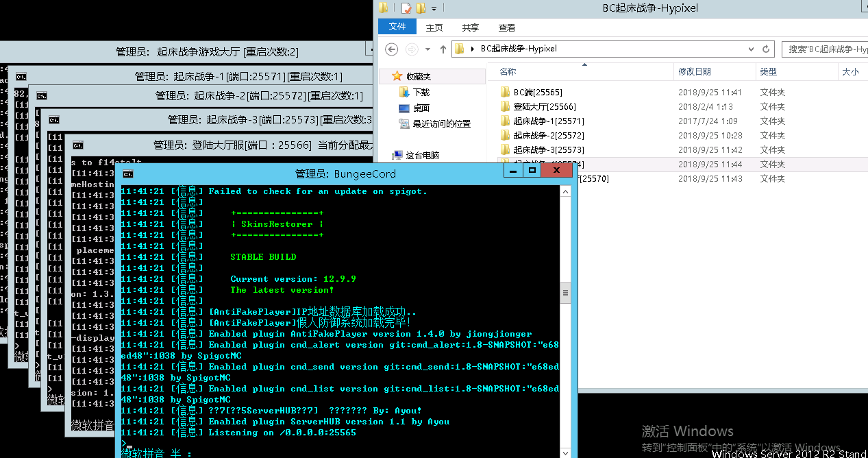Click the BungeeCord console vertical scrollbar thumb
The image size is (868, 458).
point(566,293)
